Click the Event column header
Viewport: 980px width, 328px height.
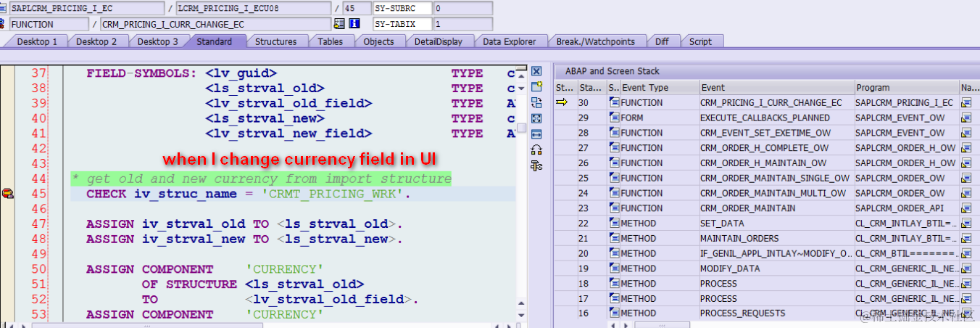click(776, 87)
